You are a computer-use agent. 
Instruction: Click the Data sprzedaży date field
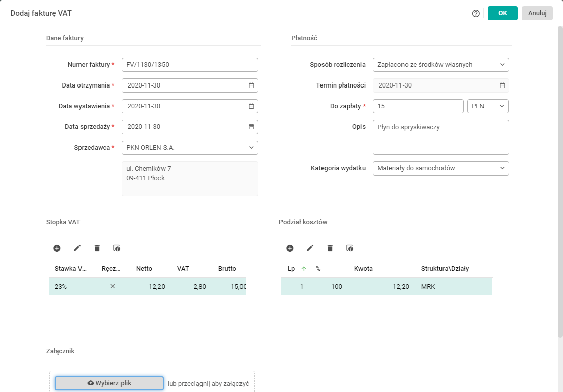[189, 127]
